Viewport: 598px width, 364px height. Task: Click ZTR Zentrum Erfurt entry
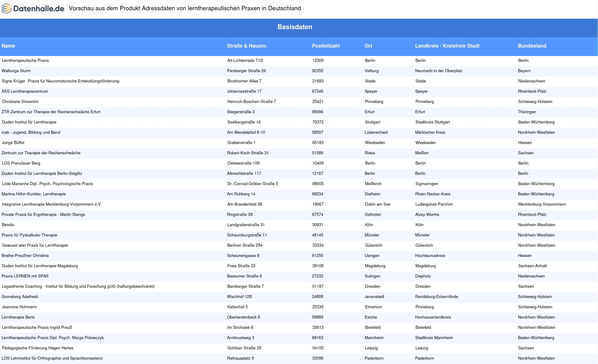[x=51, y=112]
